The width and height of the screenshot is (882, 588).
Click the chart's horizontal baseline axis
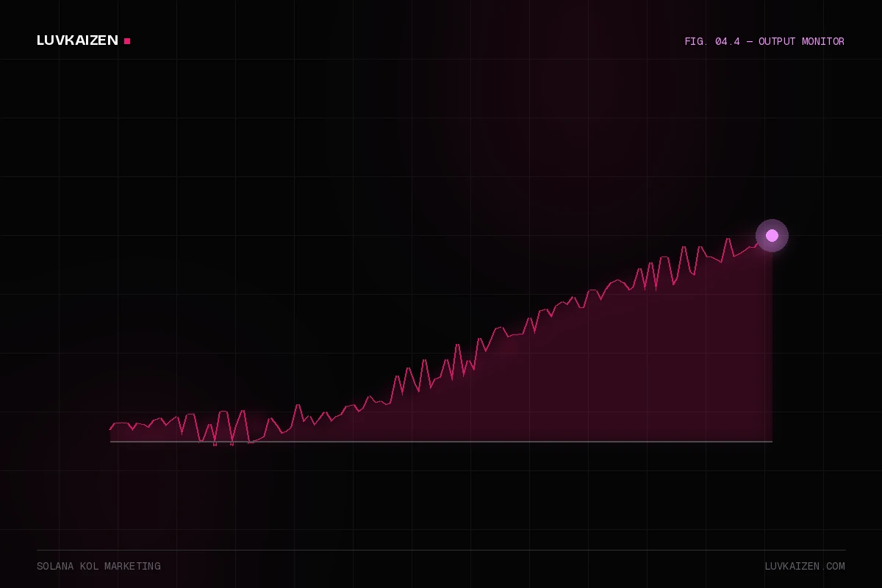[x=441, y=442]
